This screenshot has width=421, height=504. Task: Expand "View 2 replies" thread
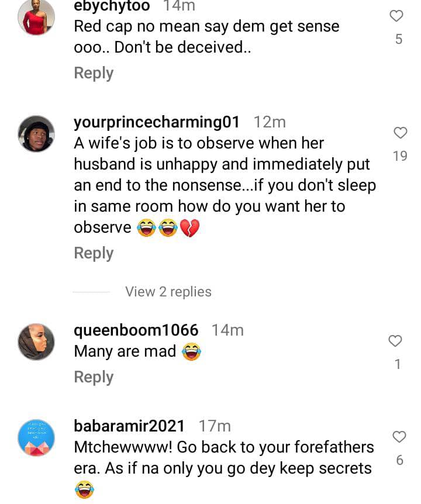click(168, 291)
